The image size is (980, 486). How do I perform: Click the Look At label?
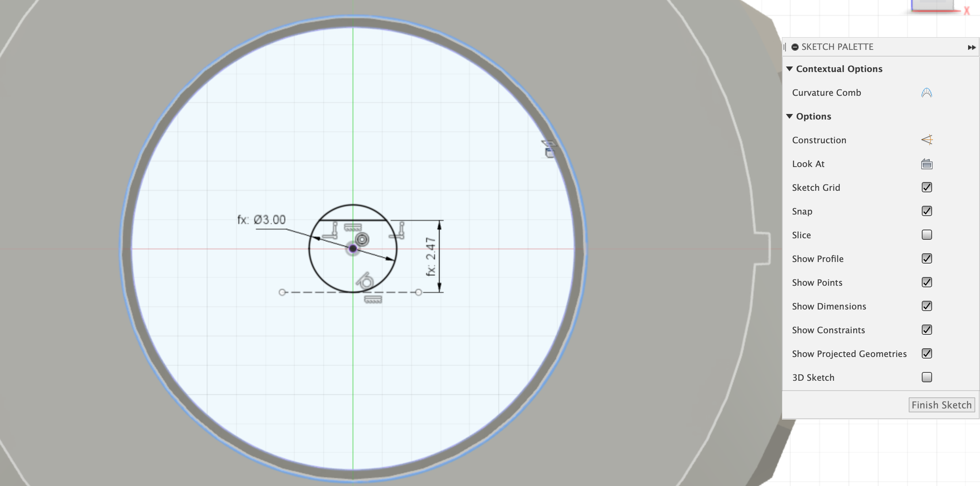[808, 164]
